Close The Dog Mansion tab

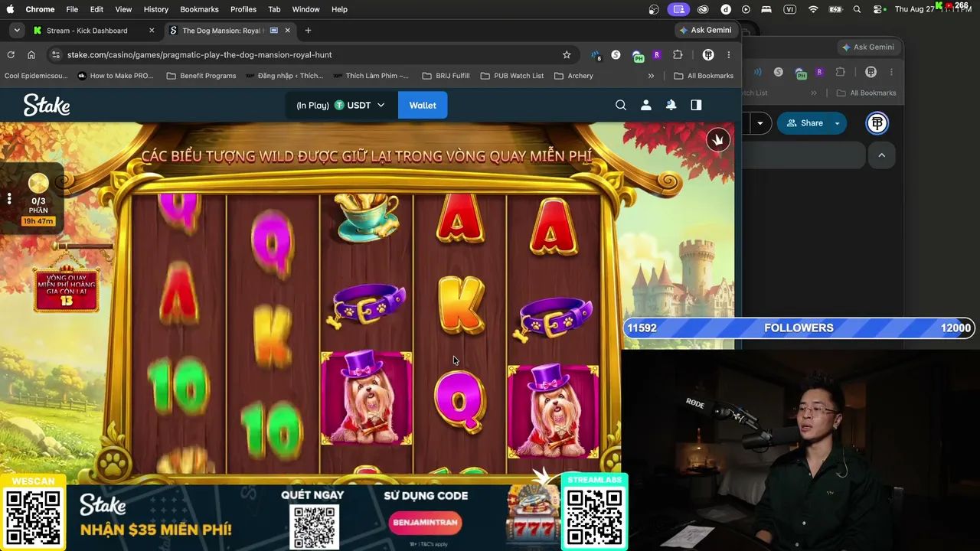tap(288, 31)
